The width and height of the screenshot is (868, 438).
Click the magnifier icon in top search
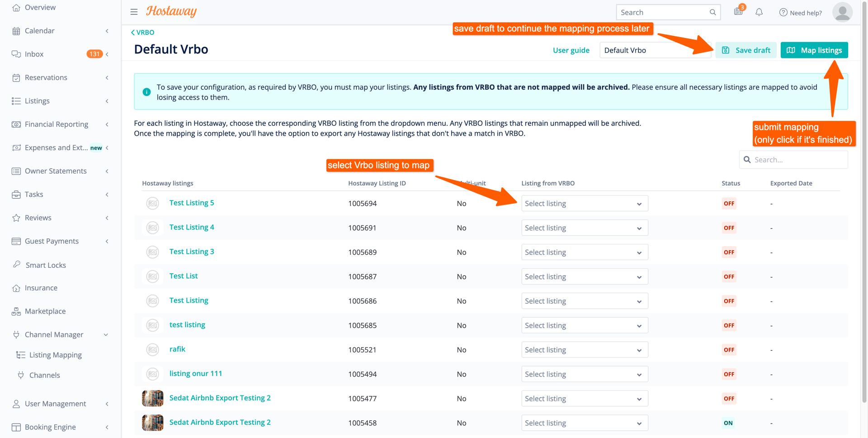tap(712, 12)
